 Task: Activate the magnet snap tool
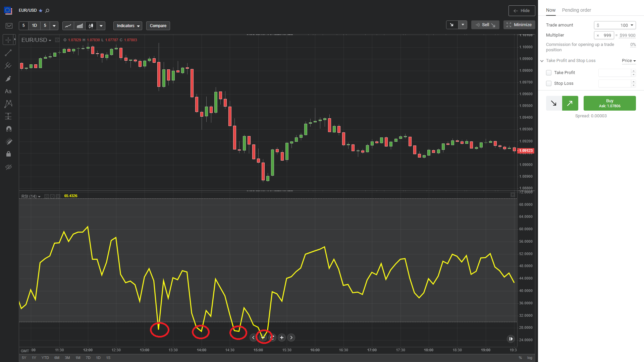(x=9, y=129)
